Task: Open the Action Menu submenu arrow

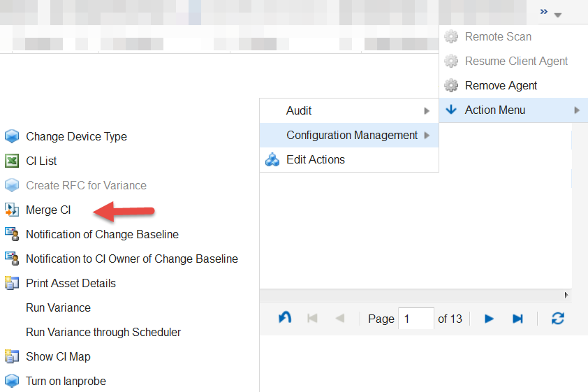Action: [577, 110]
